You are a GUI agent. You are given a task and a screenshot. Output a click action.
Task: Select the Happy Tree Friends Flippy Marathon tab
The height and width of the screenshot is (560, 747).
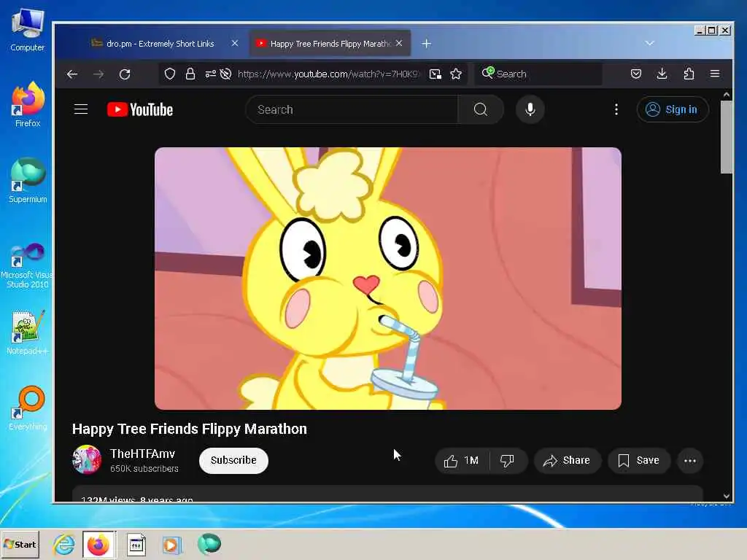(x=330, y=43)
